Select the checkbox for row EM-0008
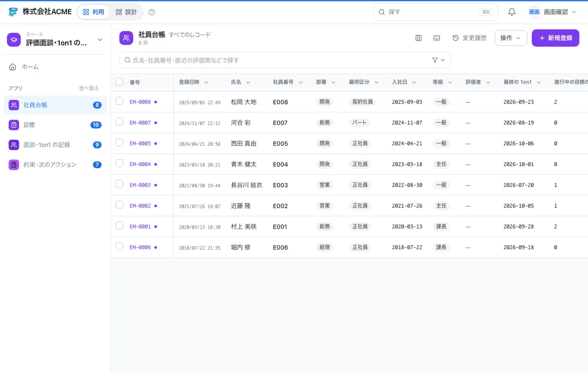 [x=119, y=101]
